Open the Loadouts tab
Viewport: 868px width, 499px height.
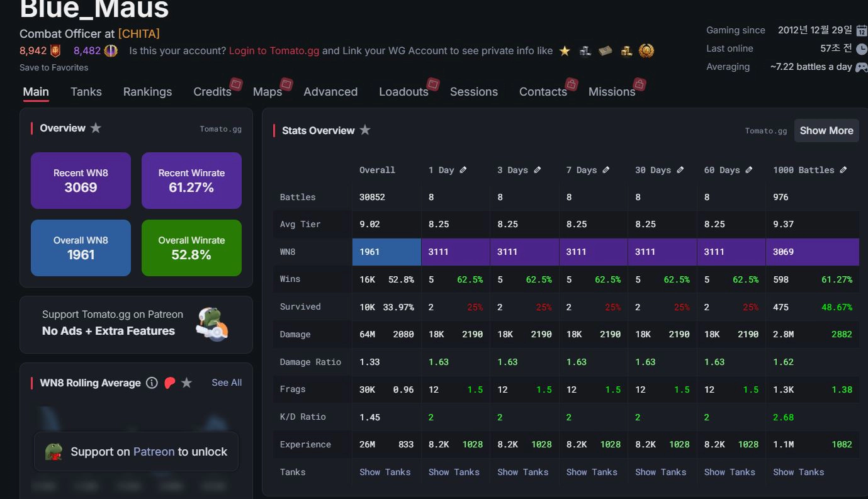coord(403,92)
